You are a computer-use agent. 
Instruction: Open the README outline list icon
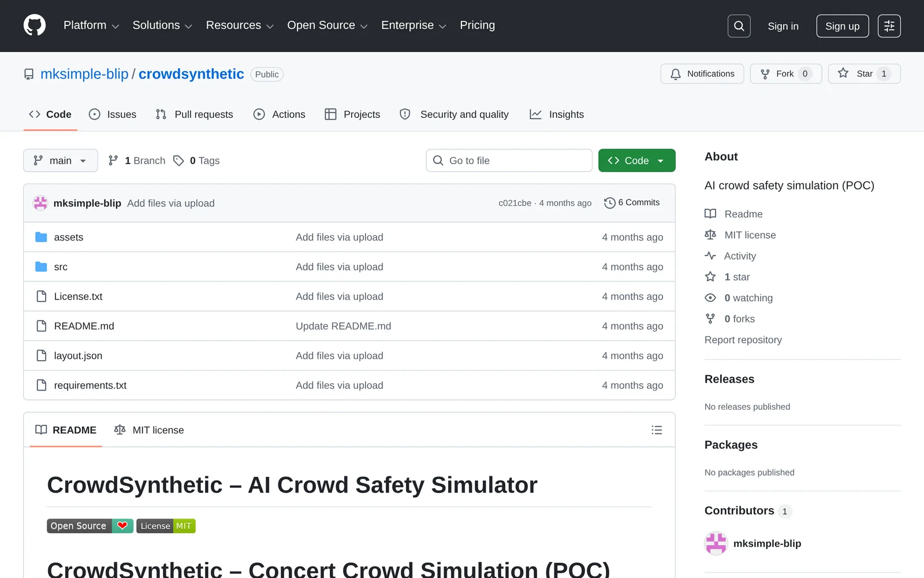pyautogui.click(x=657, y=430)
